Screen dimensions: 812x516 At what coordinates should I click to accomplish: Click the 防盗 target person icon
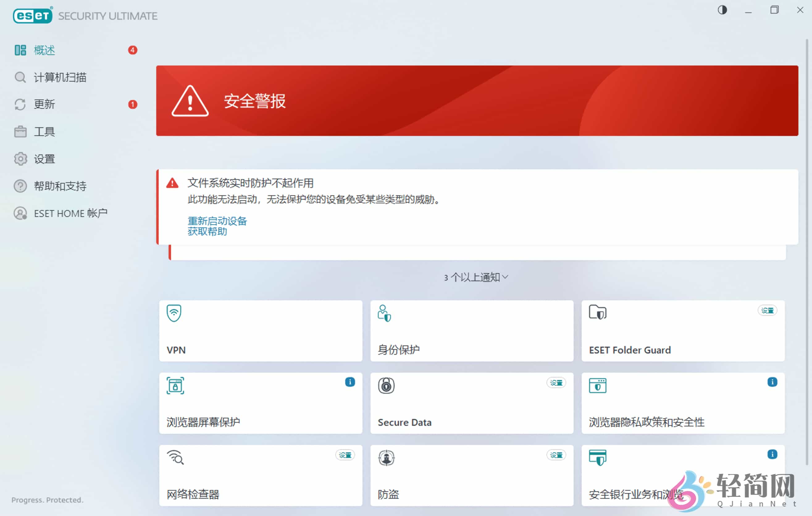point(386,458)
